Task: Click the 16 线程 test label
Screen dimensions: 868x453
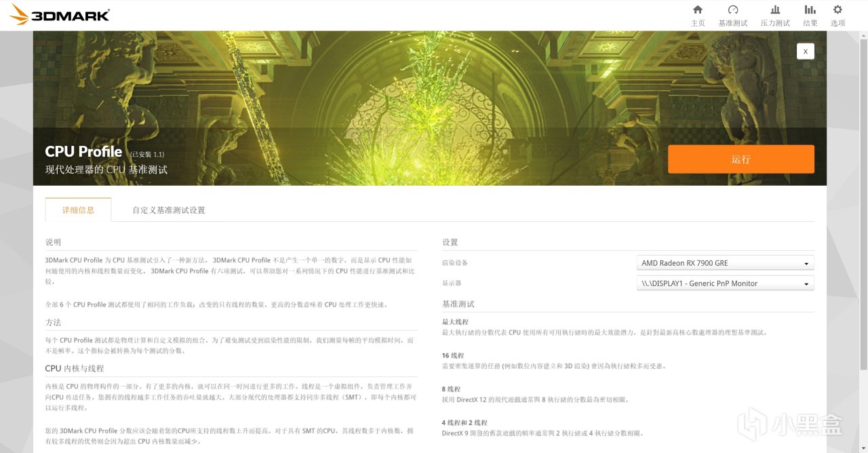Action: point(453,355)
